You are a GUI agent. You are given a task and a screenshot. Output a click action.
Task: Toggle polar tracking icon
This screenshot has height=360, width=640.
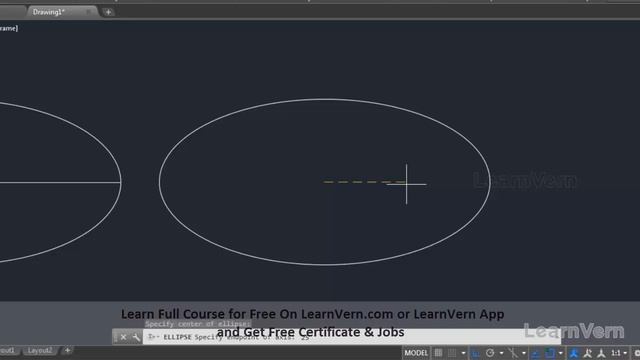pyautogui.click(x=490, y=353)
